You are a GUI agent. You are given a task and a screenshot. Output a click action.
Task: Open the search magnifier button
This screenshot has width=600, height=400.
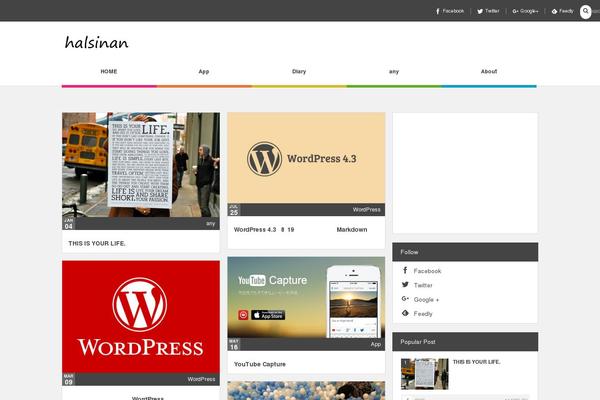coord(585,11)
